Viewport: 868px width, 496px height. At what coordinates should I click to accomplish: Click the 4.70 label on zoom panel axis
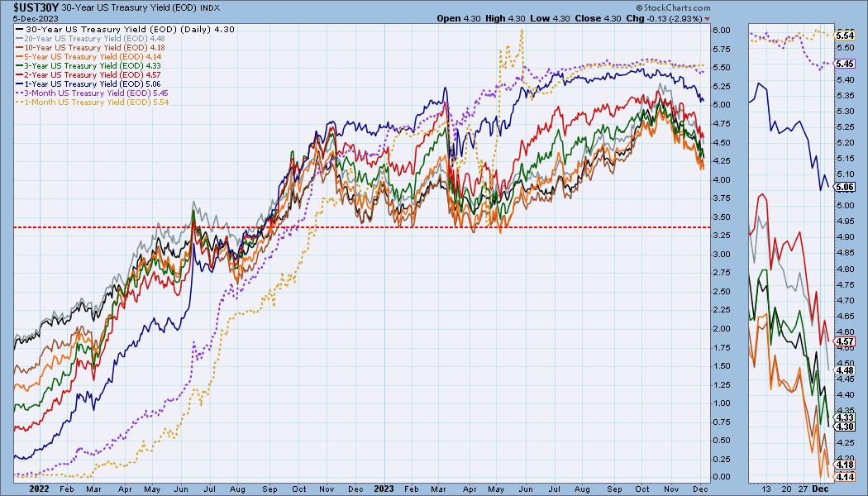tap(846, 301)
